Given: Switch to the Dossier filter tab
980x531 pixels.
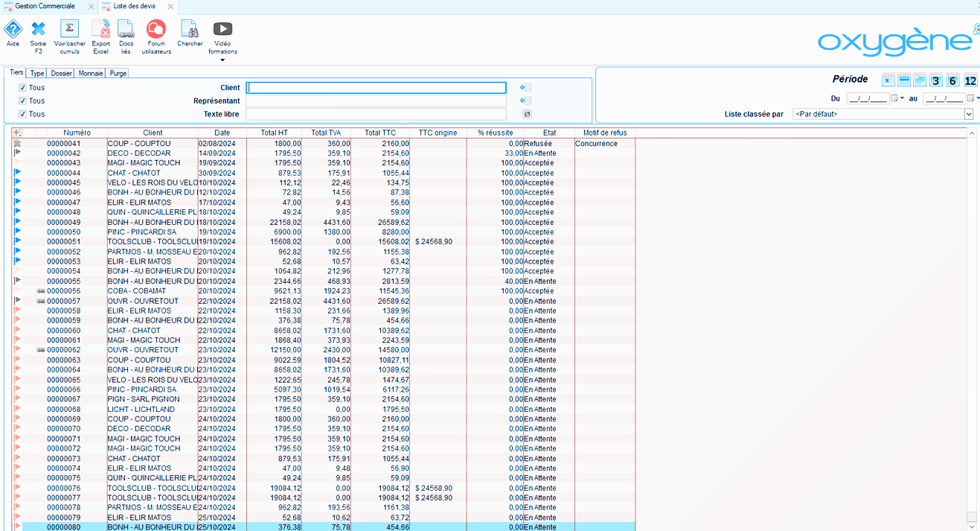Looking at the screenshot, I should pyautogui.click(x=61, y=74).
